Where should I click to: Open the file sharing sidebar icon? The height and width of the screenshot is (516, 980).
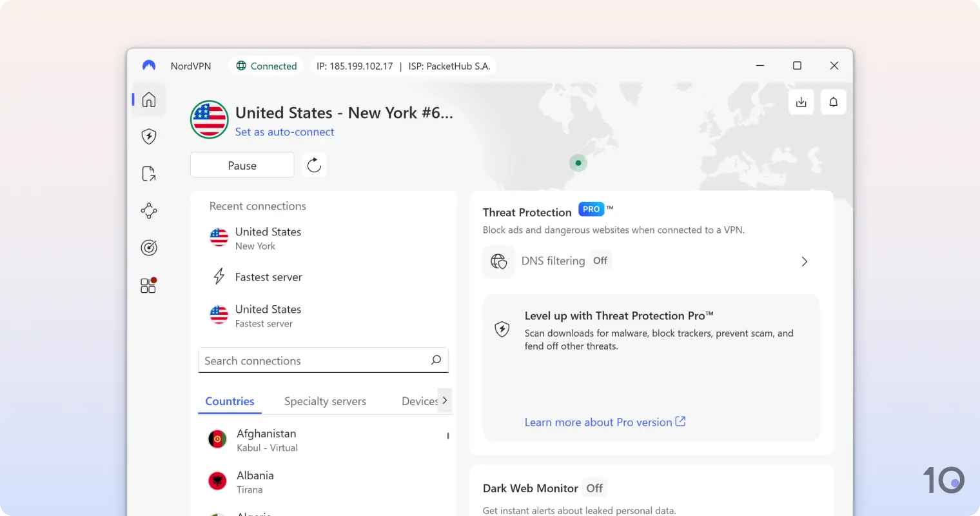tap(148, 173)
